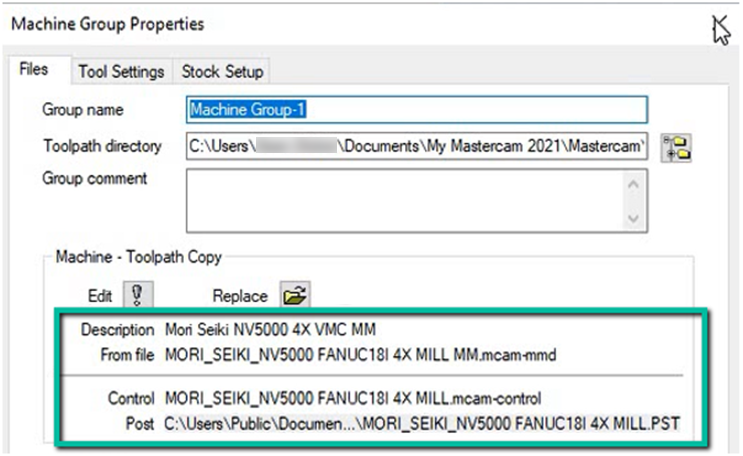This screenshot has width=743, height=456.
Task: Click the 'Description' label
Action: pyautogui.click(x=118, y=329)
